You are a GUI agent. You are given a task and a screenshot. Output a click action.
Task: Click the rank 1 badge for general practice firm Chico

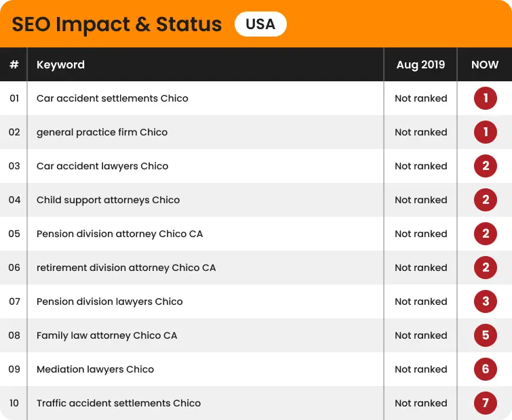(x=486, y=132)
